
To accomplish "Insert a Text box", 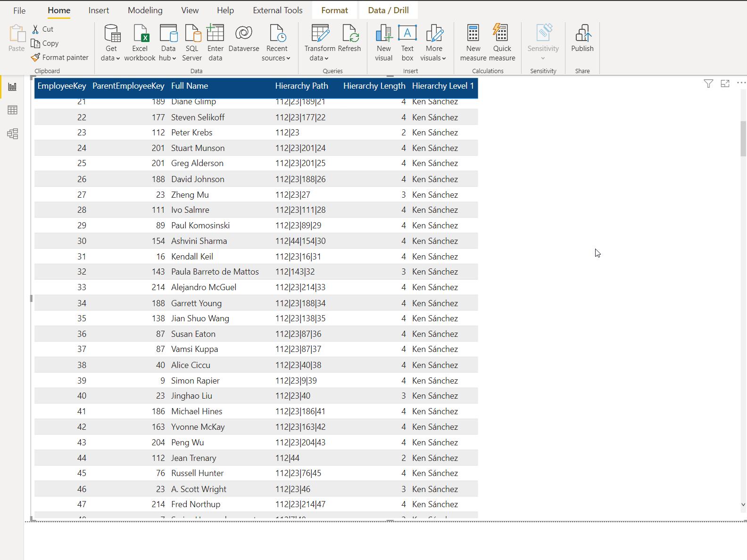I will pyautogui.click(x=407, y=42).
